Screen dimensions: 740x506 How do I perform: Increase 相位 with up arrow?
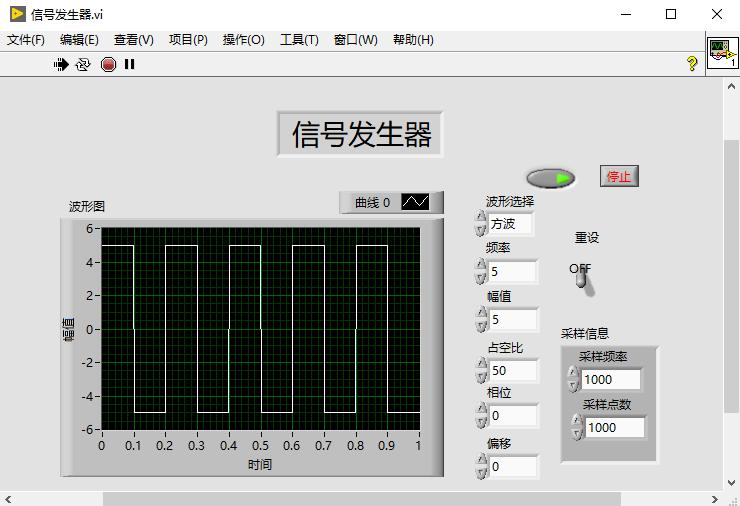click(481, 409)
